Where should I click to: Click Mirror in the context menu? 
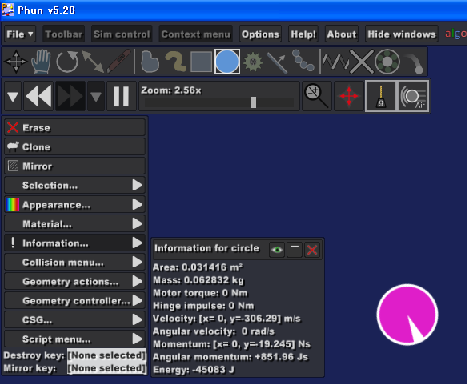(x=75, y=166)
